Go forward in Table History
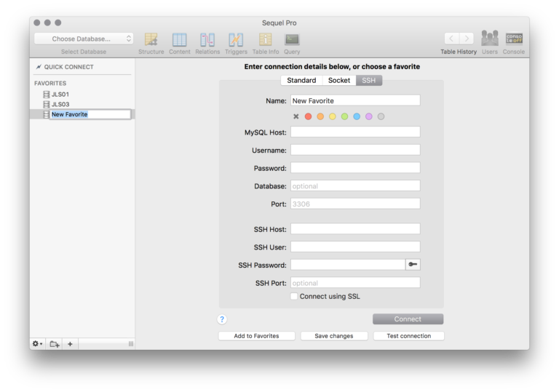 coord(467,39)
